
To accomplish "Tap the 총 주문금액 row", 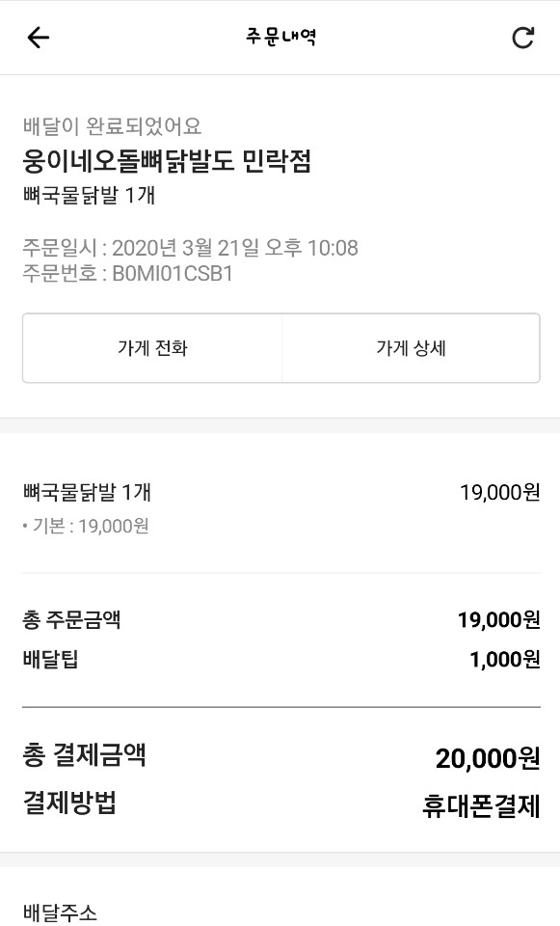I will [280, 619].
